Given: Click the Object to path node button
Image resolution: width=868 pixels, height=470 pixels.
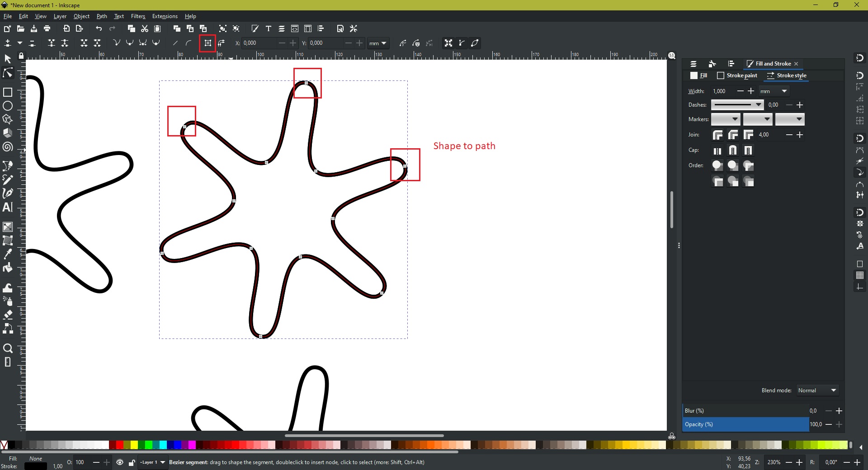Looking at the screenshot, I should [x=208, y=43].
